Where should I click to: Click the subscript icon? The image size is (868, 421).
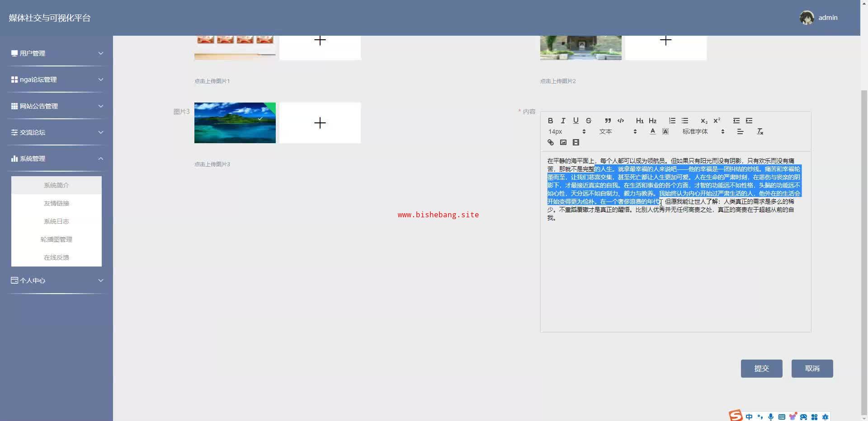[x=704, y=121]
